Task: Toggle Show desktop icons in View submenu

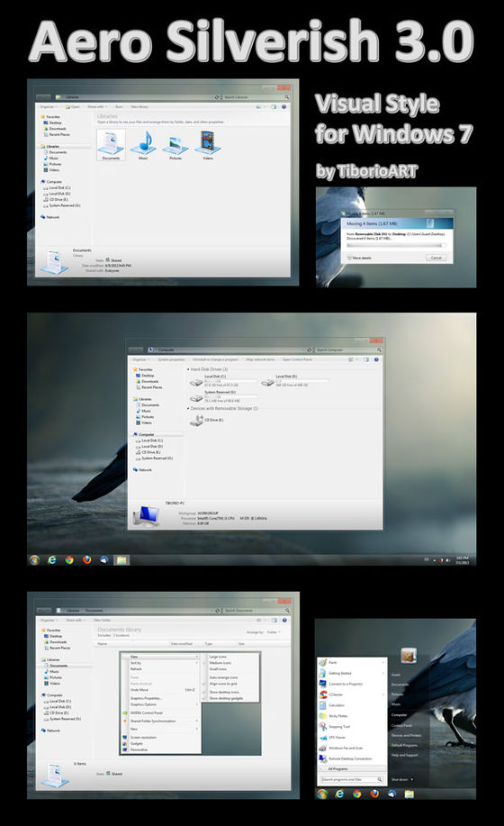Action: 224,692
